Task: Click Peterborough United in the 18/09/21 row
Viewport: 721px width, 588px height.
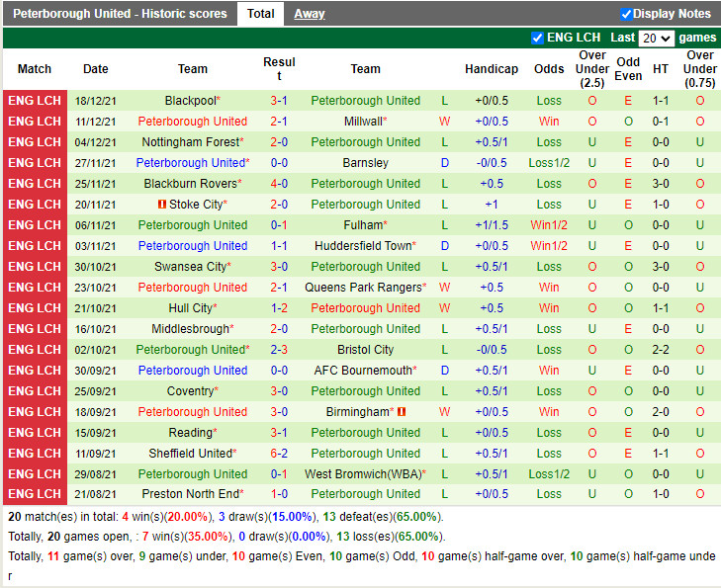Action: coord(193,411)
